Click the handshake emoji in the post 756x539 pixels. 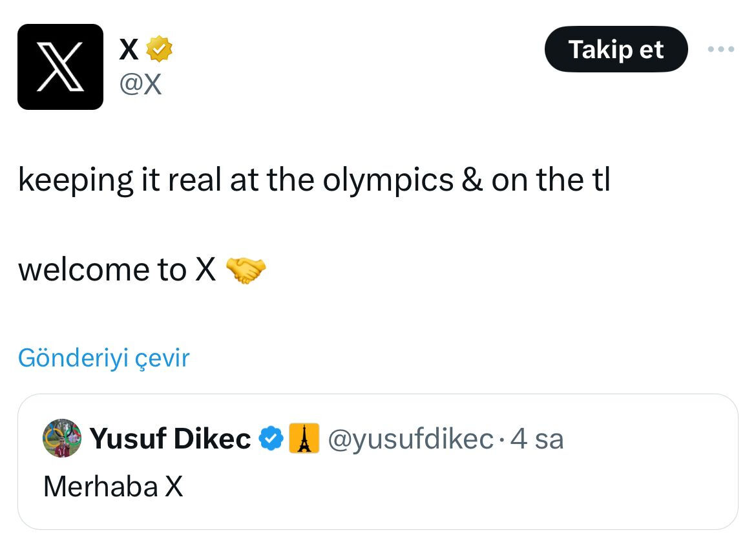[249, 271]
